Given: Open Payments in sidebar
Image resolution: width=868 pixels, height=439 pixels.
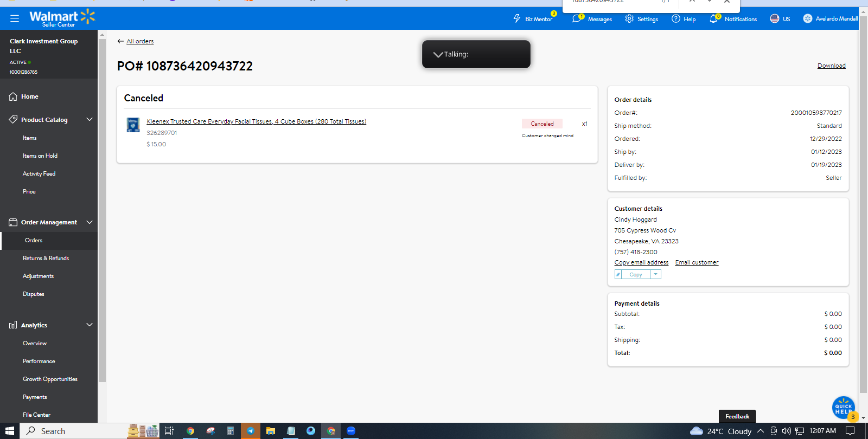Looking at the screenshot, I should (35, 397).
